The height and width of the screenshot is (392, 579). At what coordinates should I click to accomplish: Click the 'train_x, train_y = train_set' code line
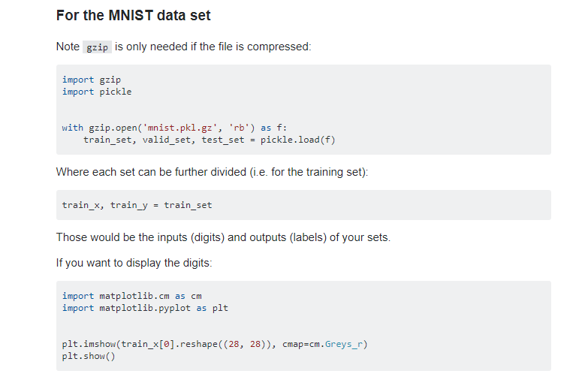pyautogui.click(x=137, y=205)
